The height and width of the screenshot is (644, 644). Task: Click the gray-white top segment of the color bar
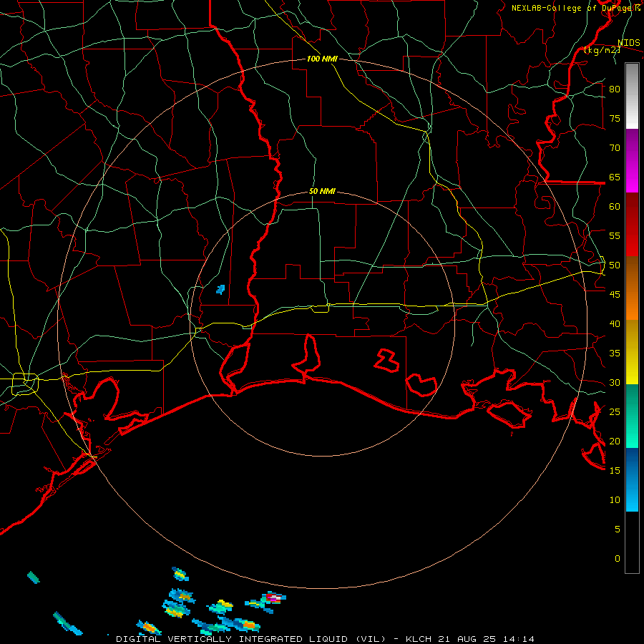click(632, 96)
